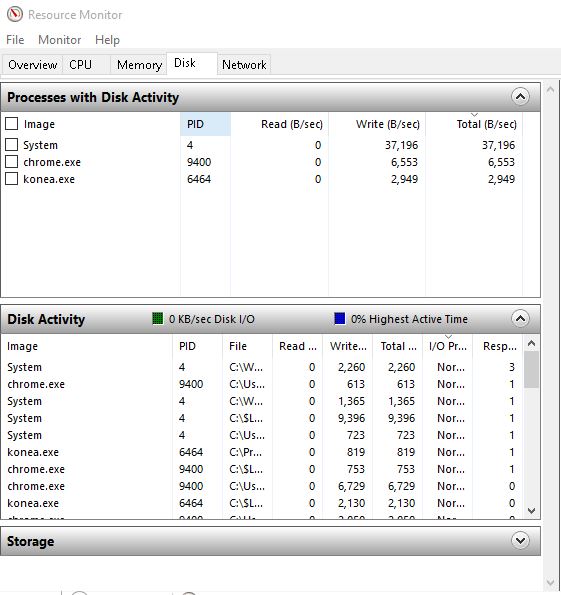Select System process row in top list
This screenshot has width=561, height=595.
pyautogui.click(x=262, y=145)
